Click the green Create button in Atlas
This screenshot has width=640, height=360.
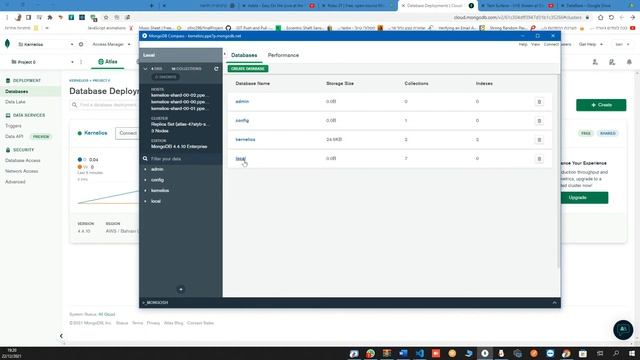coord(601,105)
